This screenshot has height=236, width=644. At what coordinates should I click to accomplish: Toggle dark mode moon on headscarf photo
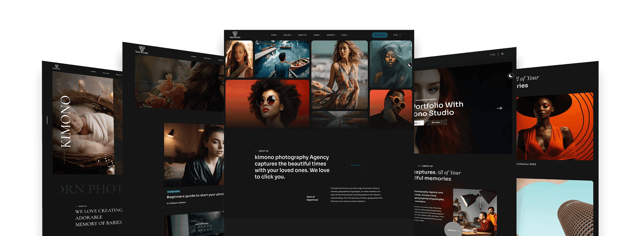[410, 65]
